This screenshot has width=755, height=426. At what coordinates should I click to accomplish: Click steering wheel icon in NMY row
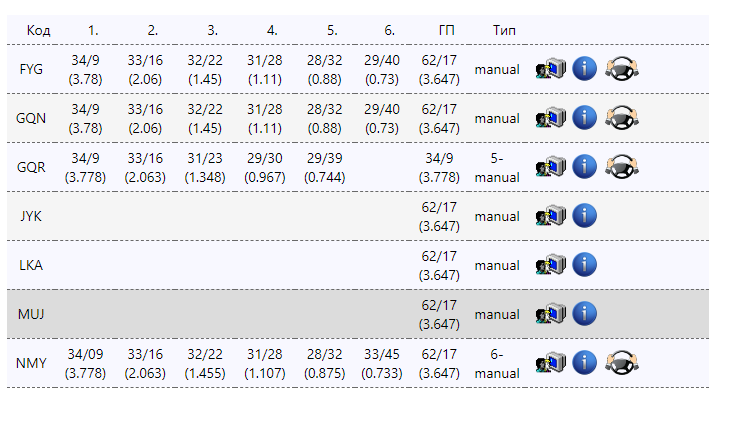622,362
